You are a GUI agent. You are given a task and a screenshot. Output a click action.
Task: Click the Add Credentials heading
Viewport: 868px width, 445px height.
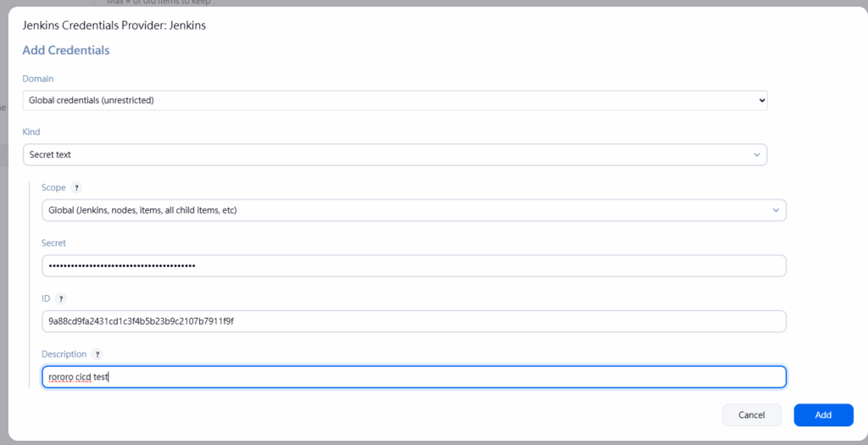pos(66,50)
